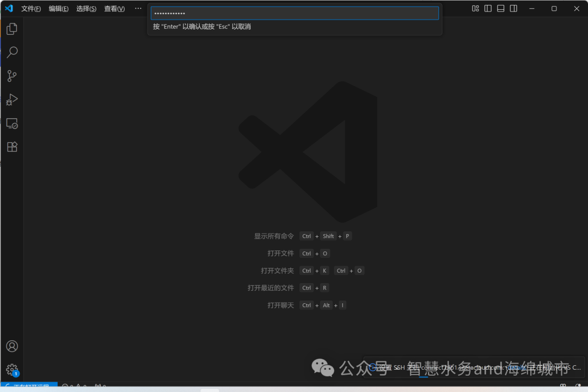Click the remote connection status bar indicator

point(29,385)
